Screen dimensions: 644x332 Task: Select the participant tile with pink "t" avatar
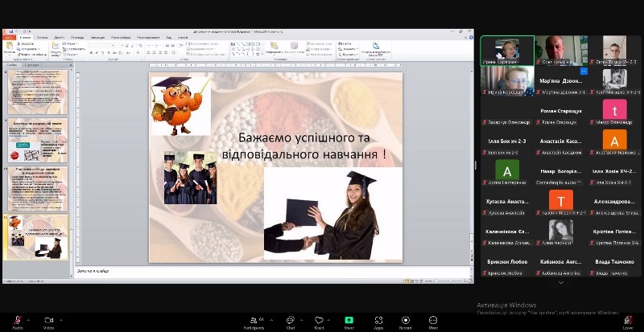614,110
